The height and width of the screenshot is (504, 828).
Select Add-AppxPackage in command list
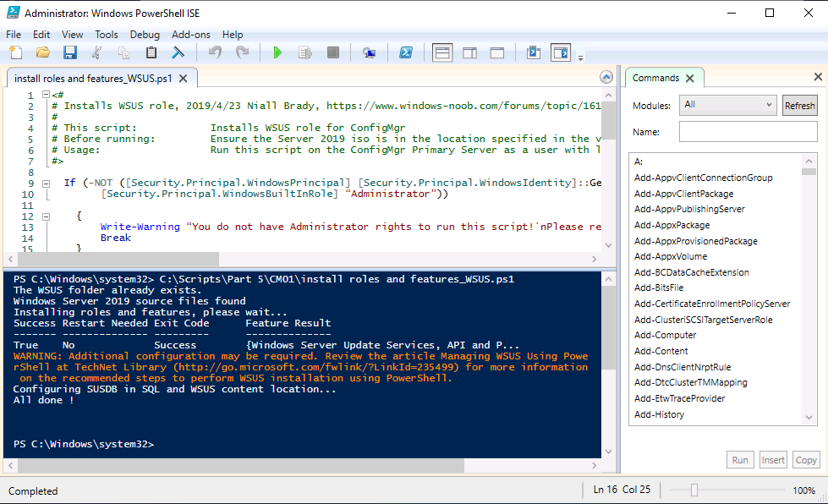pos(672,225)
